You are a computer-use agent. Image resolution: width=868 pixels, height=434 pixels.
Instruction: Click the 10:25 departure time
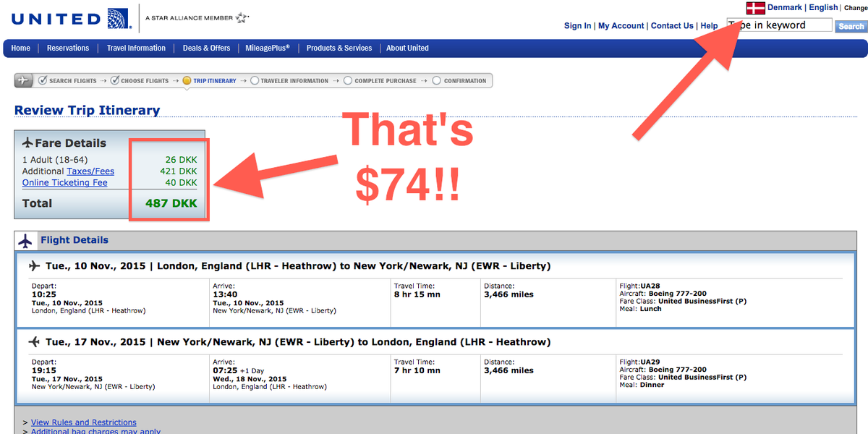[x=43, y=295]
